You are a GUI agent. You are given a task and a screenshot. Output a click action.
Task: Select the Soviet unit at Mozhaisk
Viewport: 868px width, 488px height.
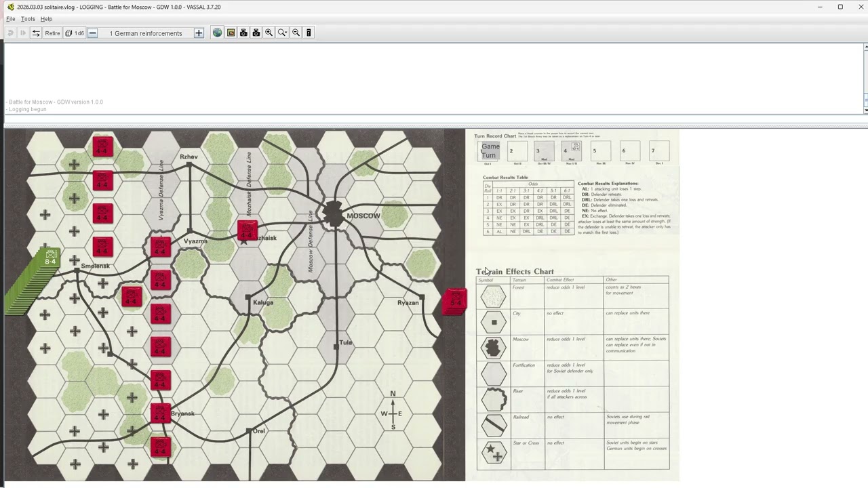pos(248,230)
